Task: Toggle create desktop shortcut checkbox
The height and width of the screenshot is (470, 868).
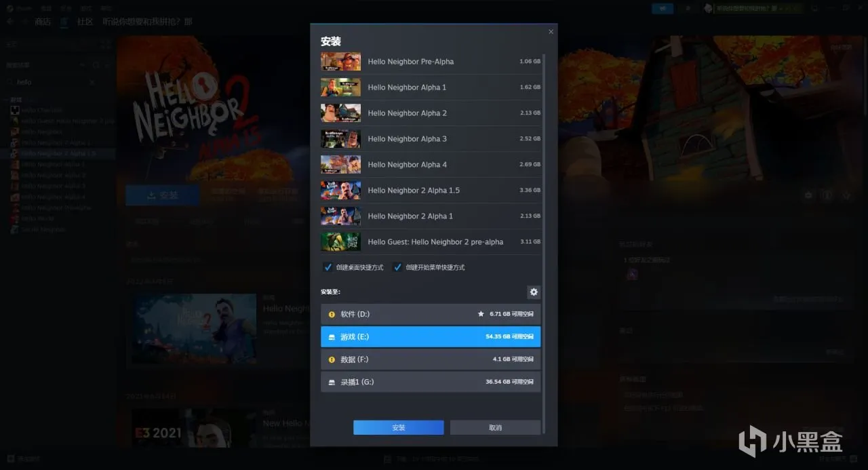Action: pos(328,267)
